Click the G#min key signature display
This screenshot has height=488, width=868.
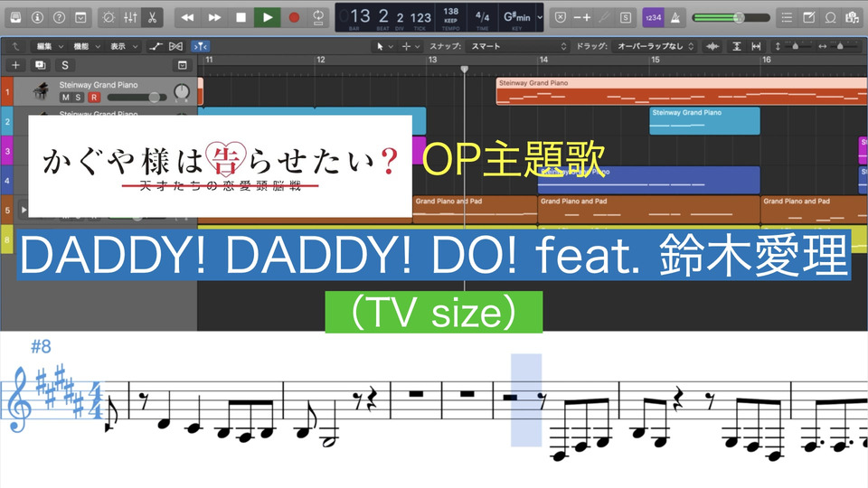[516, 18]
